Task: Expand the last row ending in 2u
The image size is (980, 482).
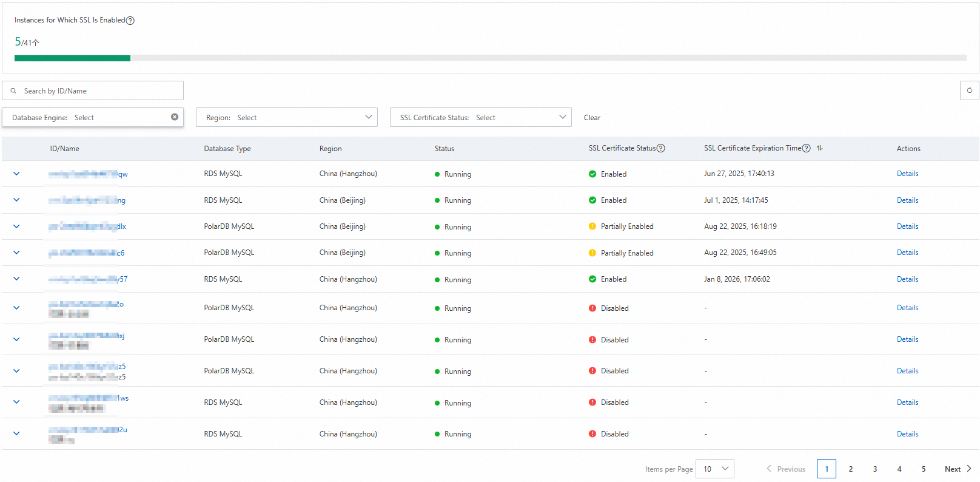Action: pos(16,433)
